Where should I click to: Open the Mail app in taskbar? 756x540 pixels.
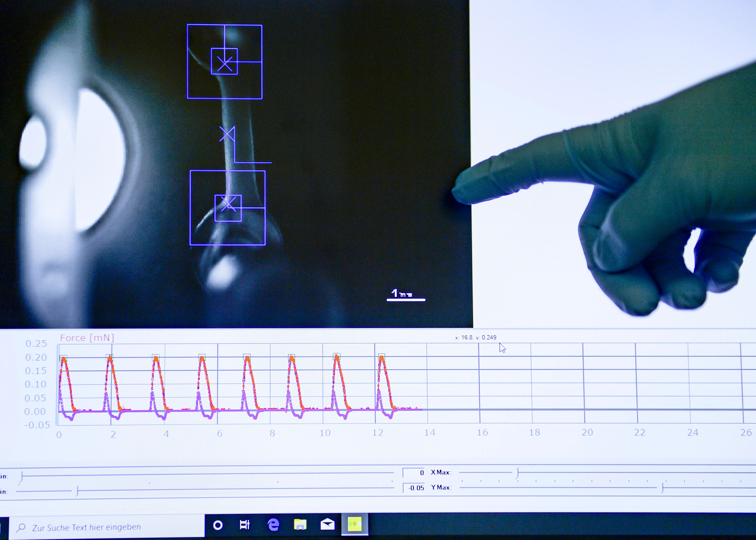coord(328,524)
